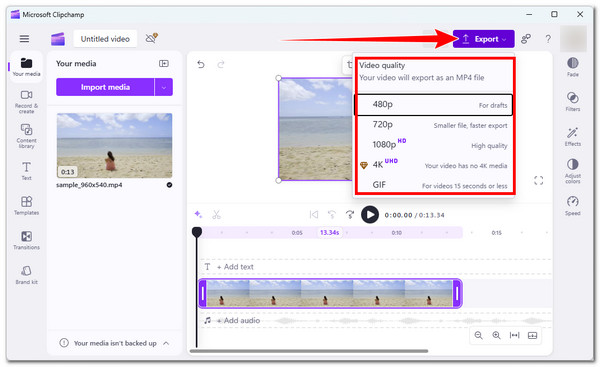Toggle the captions button on the timeline
This screenshot has width=600, height=367.
[x=532, y=336]
